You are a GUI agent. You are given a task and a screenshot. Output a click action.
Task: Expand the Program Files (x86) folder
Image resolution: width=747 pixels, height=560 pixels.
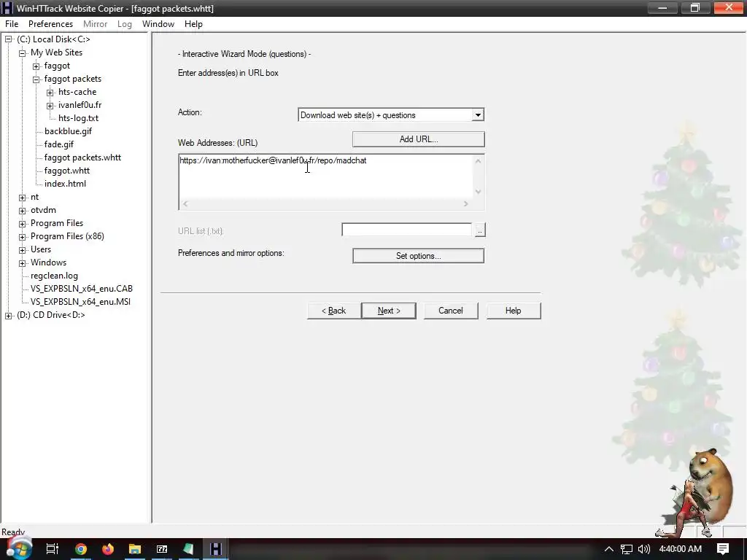(x=23, y=237)
